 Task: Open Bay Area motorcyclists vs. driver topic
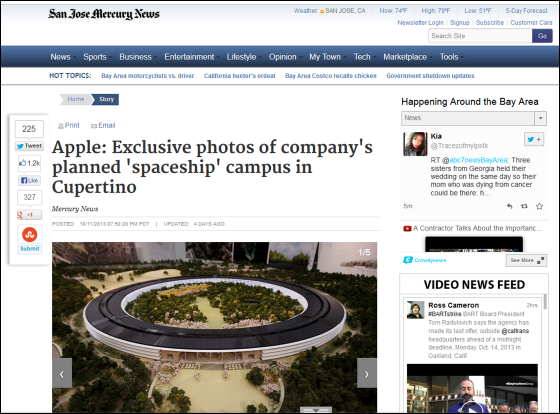tap(148, 76)
